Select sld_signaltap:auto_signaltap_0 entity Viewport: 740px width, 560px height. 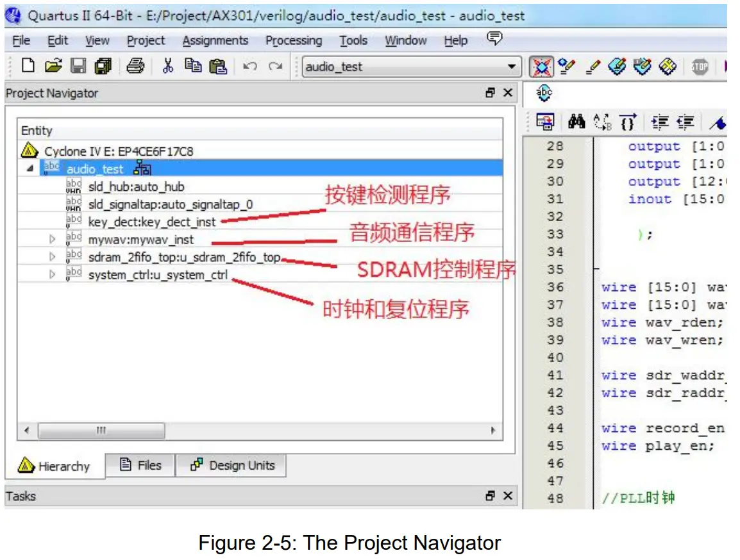[171, 204]
